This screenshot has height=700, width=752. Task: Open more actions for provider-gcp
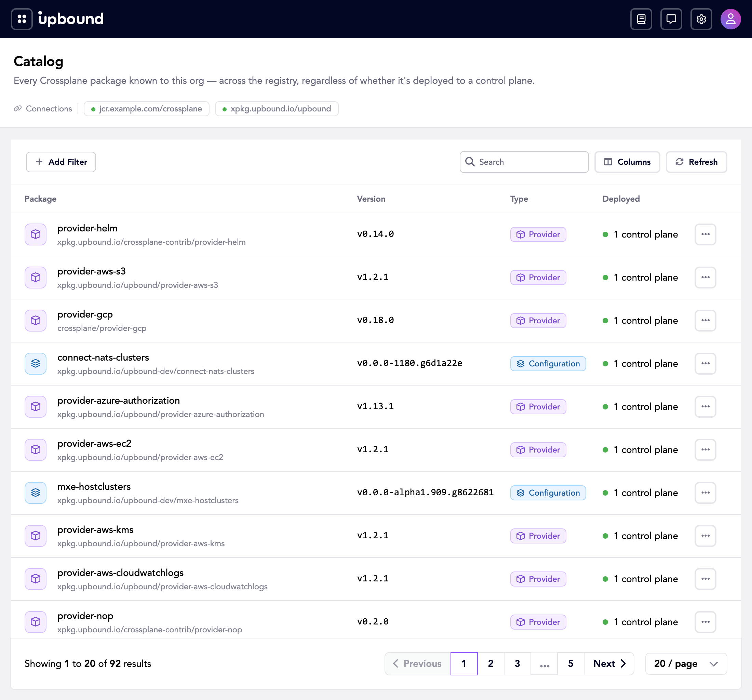706,321
